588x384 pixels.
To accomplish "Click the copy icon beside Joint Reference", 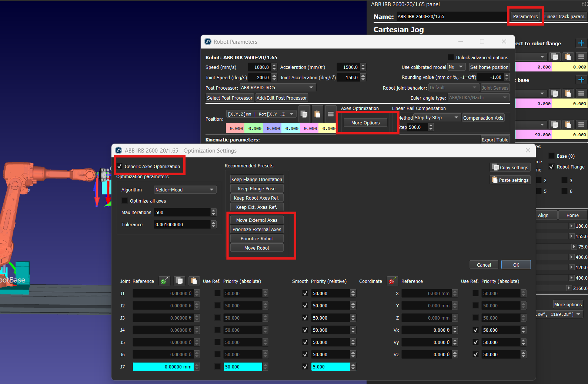I will point(179,281).
